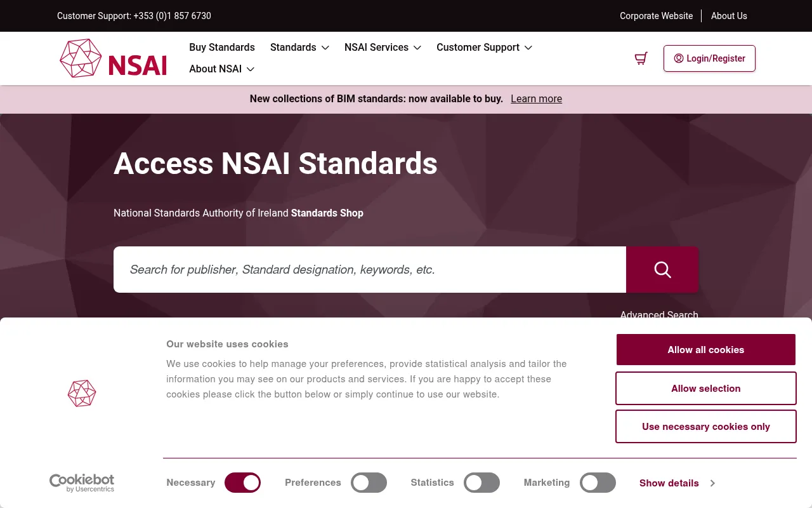This screenshot has width=812, height=508.
Task: Click the magnifier search button
Action: (x=662, y=270)
